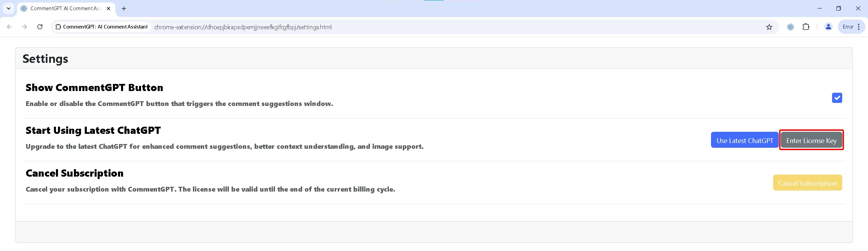Screen dimensions: 868x251
Task: Go back to the previous page
Action: pos(9,27)
